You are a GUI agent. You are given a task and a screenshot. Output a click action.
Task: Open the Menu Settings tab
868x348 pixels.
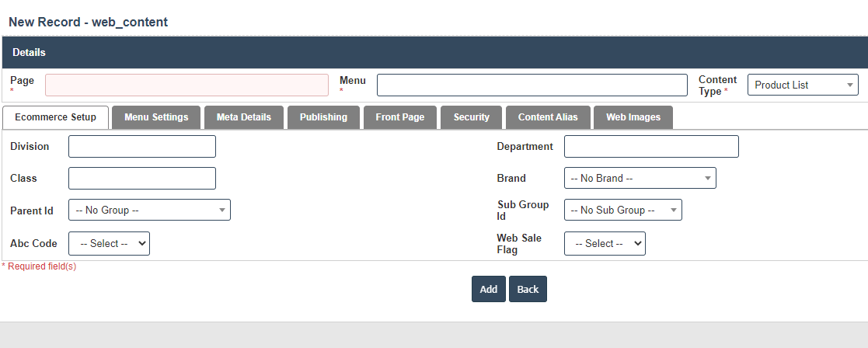pos(156,117)
